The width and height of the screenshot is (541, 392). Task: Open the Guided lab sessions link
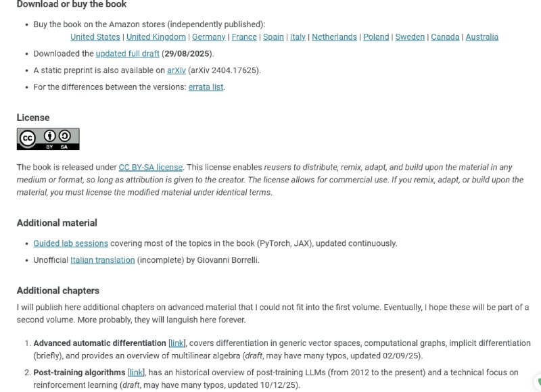pyautogui.click(x=71, y=243)
